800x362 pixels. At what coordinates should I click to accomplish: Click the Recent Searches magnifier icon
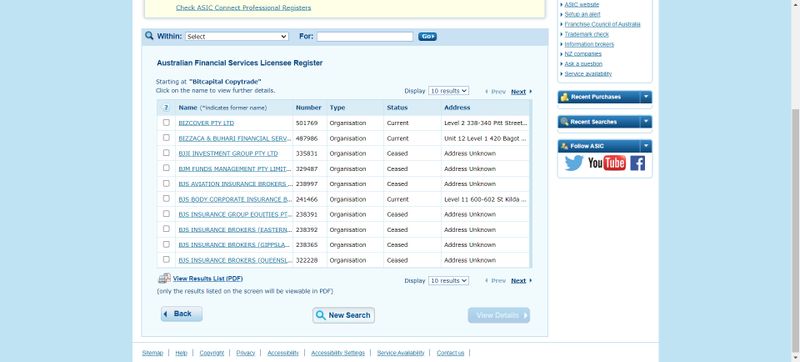click(564, 122)
